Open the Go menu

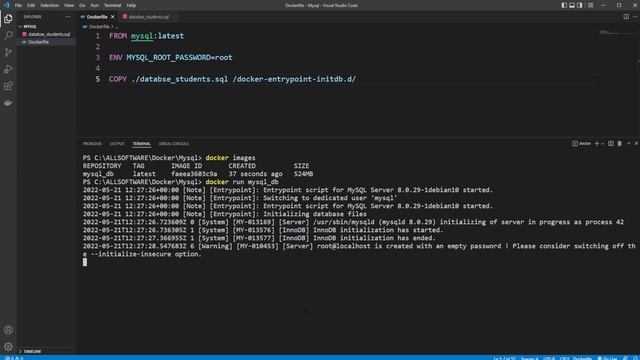tap(82, 5)
